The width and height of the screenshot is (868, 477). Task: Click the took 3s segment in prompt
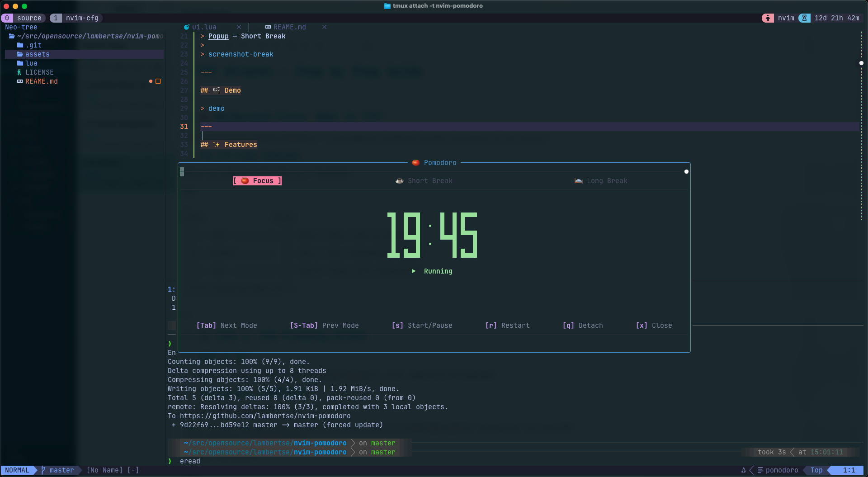771,452
